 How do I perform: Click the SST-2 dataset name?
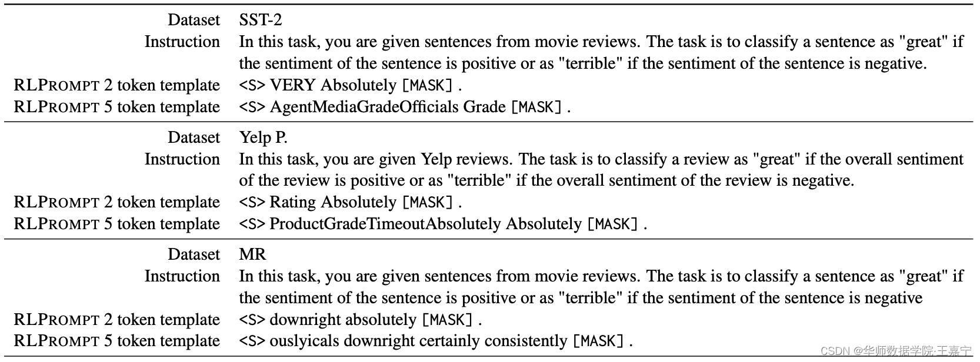tap(261, 20)
